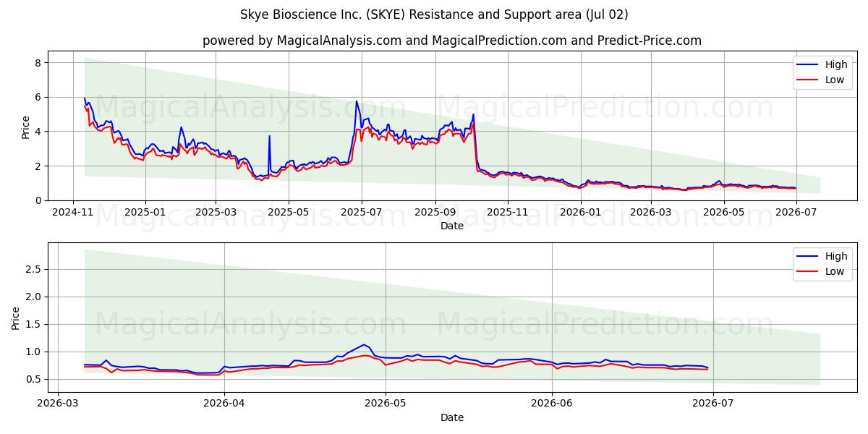Click the top chart 'Date' axis label
The width and height of the screenshot is (868, 434).
tap(452, 226)
